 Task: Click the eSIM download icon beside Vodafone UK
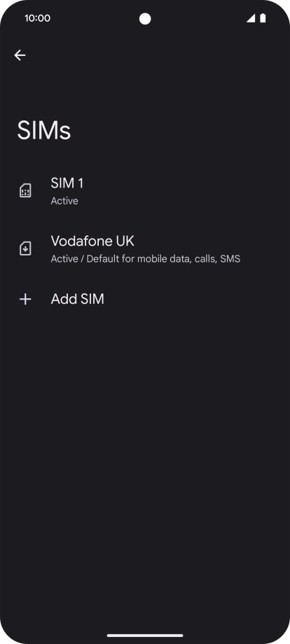25,248
